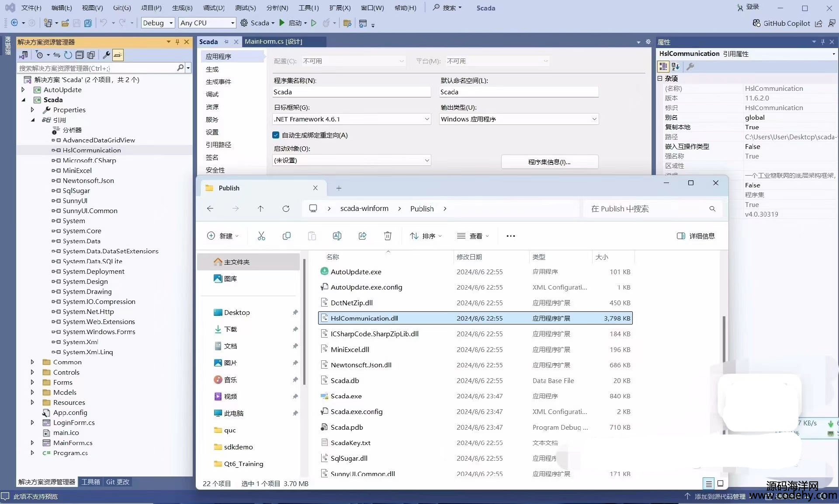Open the Any CPU platform dropdown
The width and height of the screenshot is (839, 504).
pyautogui.click(x=207, y=23)
